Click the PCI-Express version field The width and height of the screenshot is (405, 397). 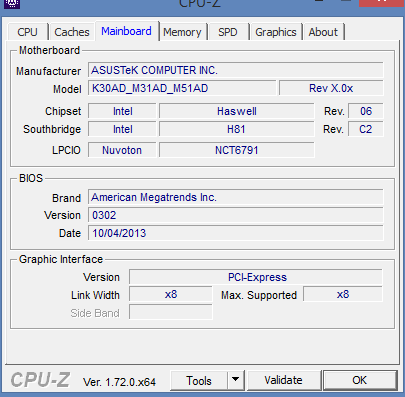pyautogui.click(x=256, y=277)
